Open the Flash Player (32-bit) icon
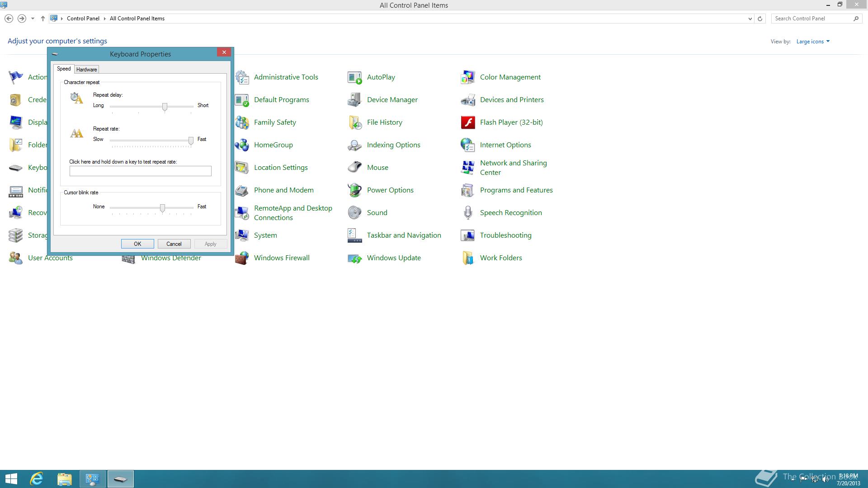The image size is (868, 488). (468, 122)
